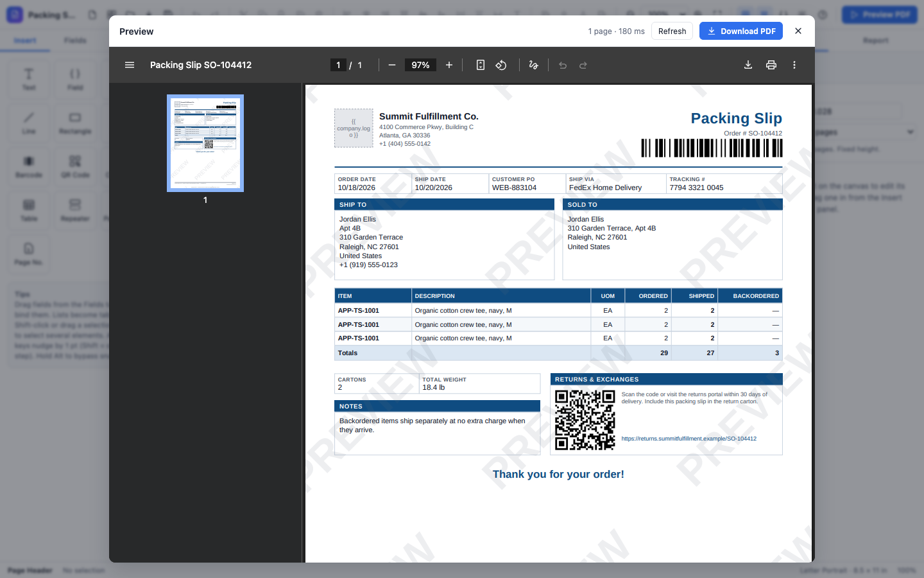Select the page 1 thumbnail

tap(205, 143)
